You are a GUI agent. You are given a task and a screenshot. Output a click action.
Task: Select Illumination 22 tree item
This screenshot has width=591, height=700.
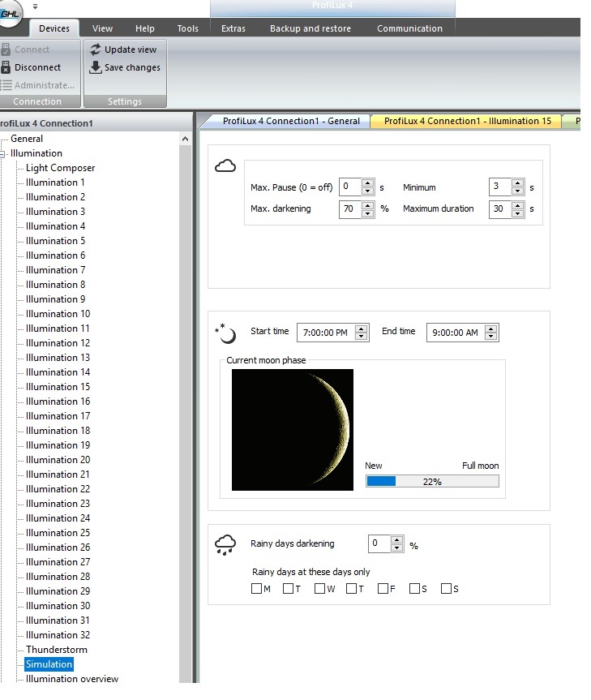(x=58, y=489)
